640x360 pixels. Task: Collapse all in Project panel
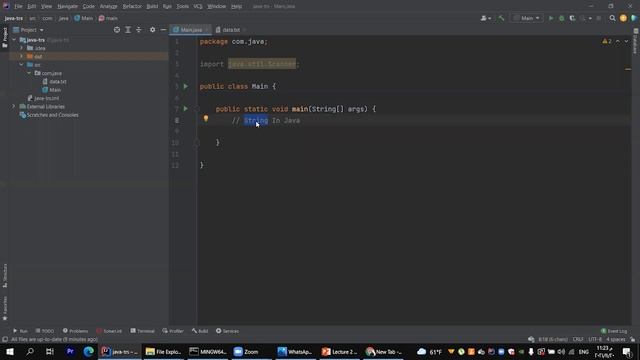139,30
